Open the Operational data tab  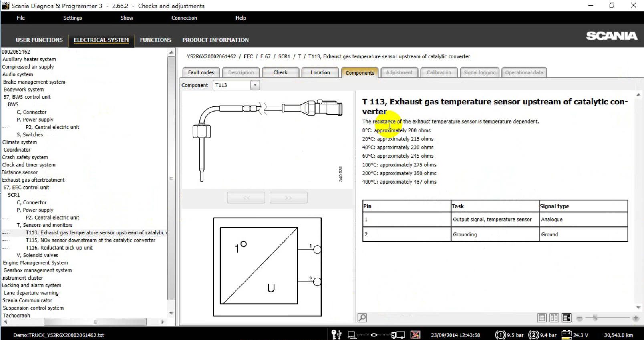coord(524,72)
